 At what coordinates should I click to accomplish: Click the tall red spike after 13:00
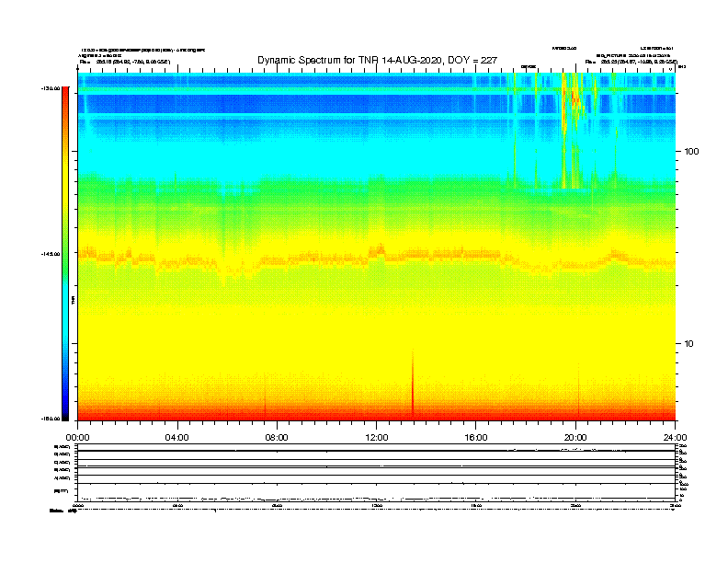tap(413, 384)
